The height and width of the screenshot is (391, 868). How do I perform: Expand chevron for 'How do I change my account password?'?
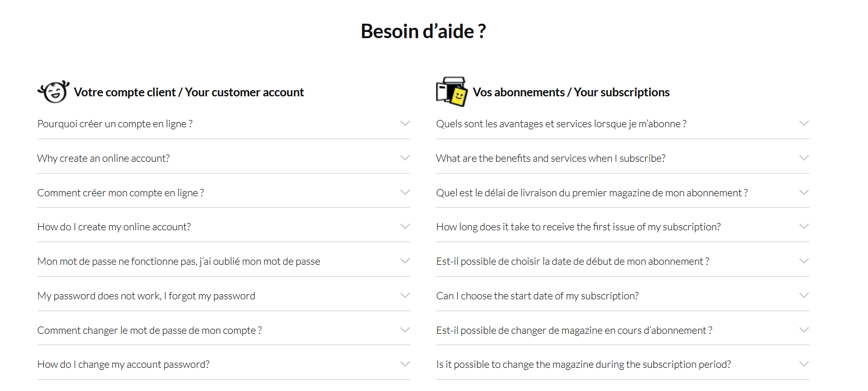[x=405, y=364]
